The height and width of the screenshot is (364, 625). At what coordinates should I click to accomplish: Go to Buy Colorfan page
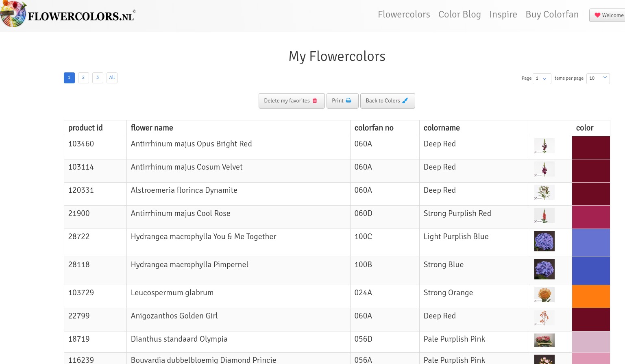tap(552, 15)
